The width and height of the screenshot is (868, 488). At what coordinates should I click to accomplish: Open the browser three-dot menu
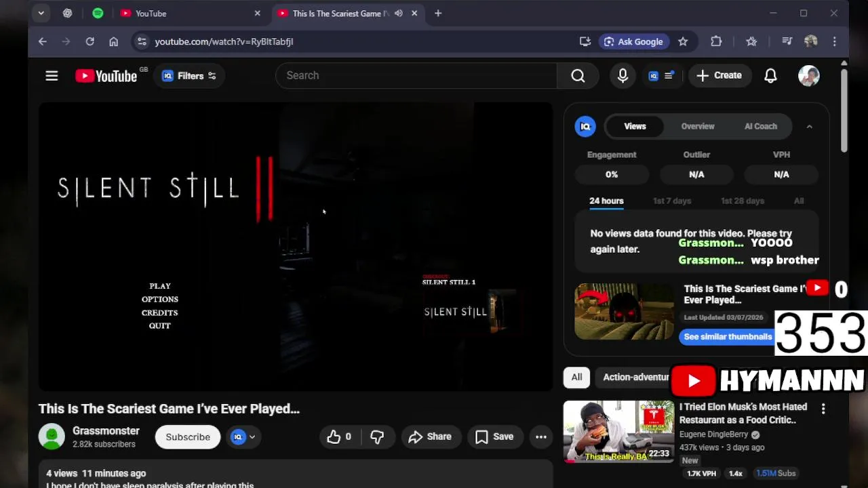[x=835, y=41]
